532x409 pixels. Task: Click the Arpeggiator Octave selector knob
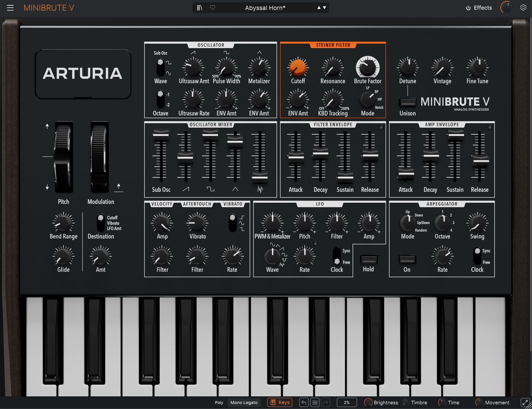tap(442, 222)
